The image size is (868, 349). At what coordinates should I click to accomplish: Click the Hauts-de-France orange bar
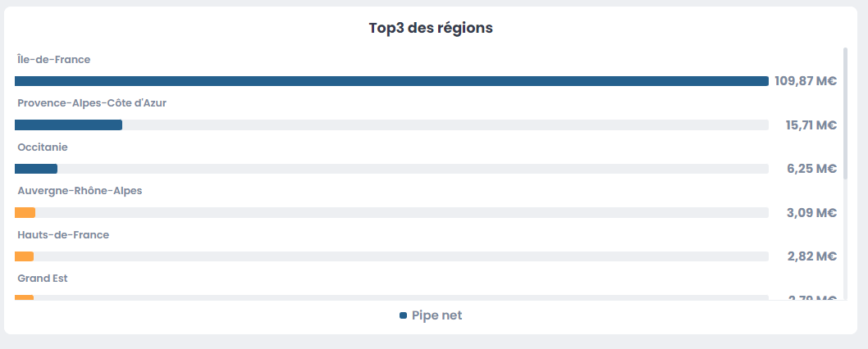(24, 256)
